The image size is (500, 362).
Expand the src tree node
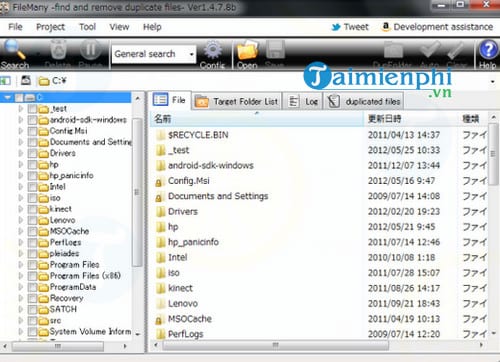pyautogui.click(x=21, y=321)
